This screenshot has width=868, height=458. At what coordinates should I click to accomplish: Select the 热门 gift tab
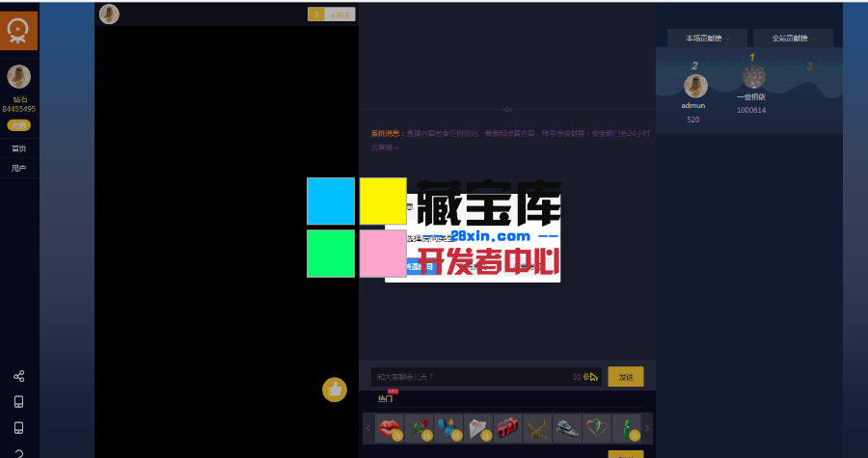[x=385, y=398]
